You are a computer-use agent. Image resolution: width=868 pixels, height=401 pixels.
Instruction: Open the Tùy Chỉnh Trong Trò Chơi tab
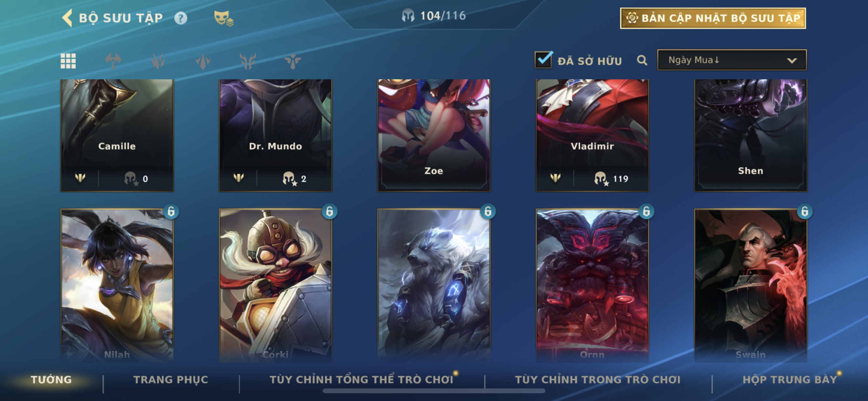tap(598, 379)
